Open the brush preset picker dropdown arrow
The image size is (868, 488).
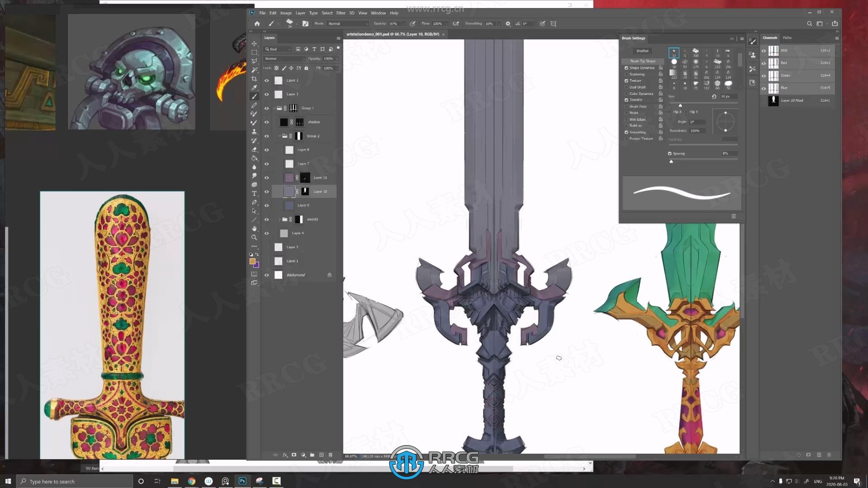pos(297,24)
